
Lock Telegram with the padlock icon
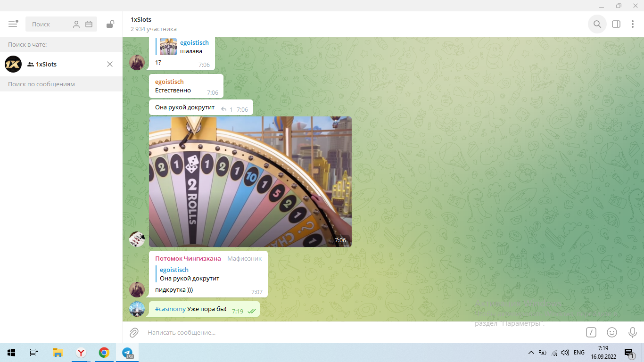pyautogui.click(x=110, y=24)
